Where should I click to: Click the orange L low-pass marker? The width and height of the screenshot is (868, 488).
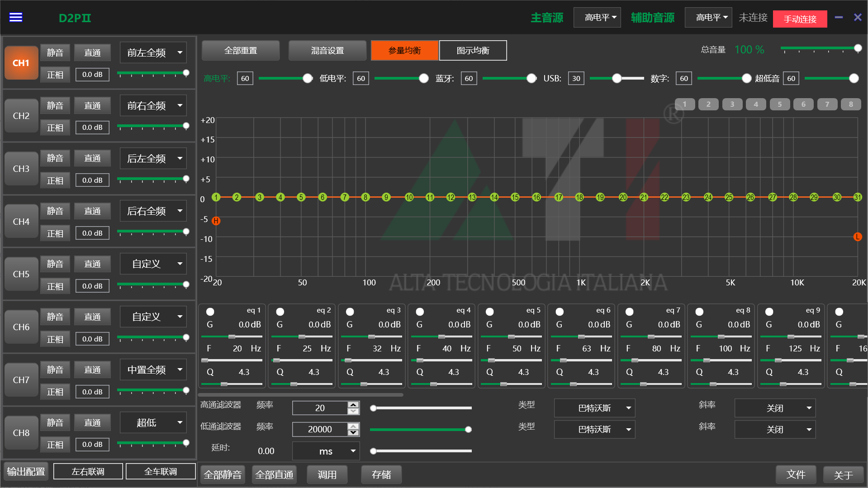tap(857, 237)
